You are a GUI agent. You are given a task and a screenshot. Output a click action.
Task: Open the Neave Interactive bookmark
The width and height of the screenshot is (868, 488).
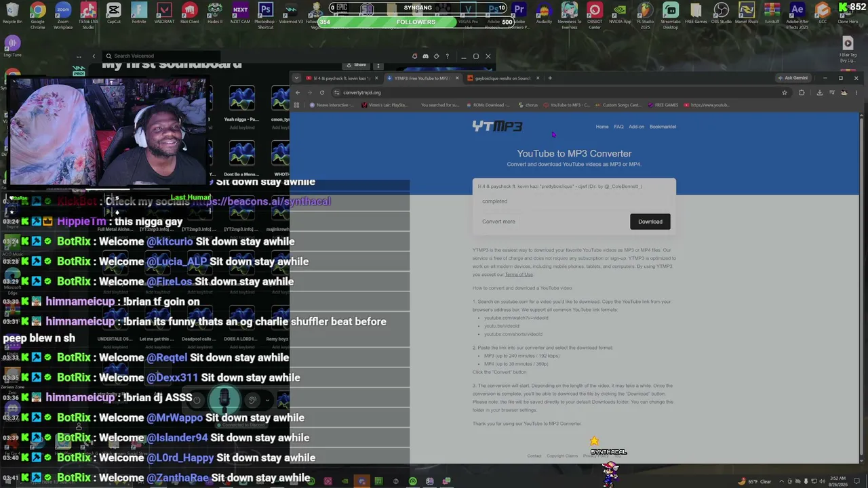pos(331,105)
